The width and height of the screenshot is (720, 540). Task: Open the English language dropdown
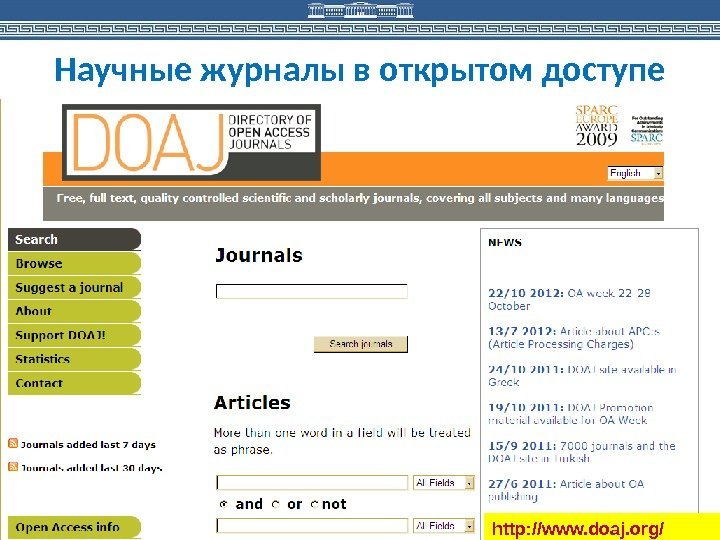click(635, 173)
